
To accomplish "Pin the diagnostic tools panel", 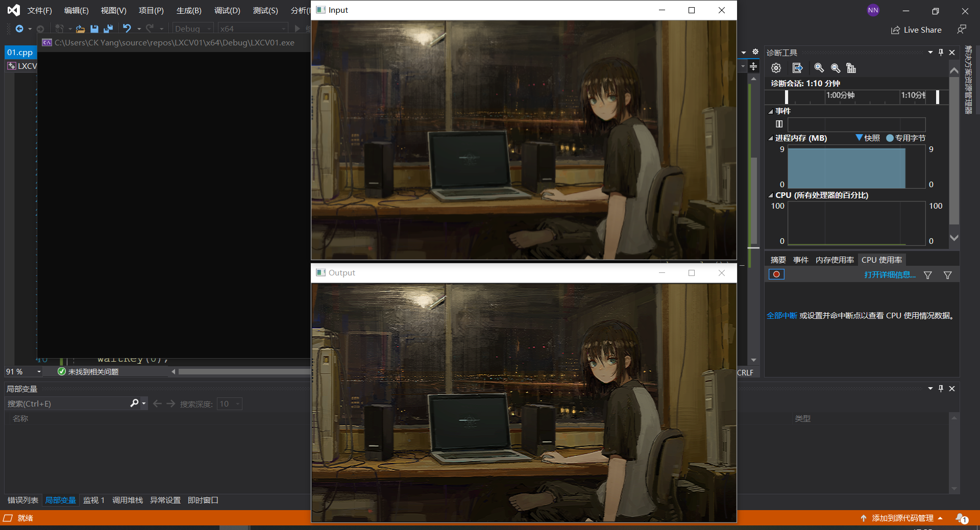I will pos(941,52).
